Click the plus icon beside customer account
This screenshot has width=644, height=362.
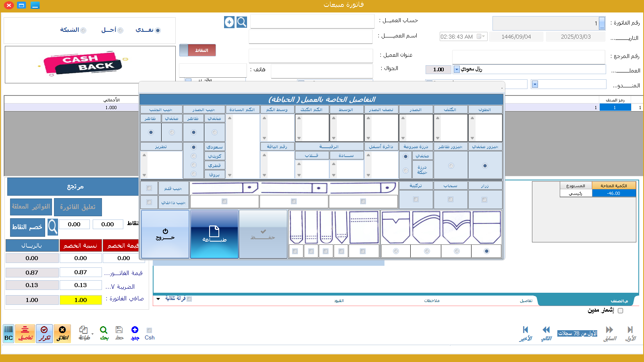pos(229,22)
